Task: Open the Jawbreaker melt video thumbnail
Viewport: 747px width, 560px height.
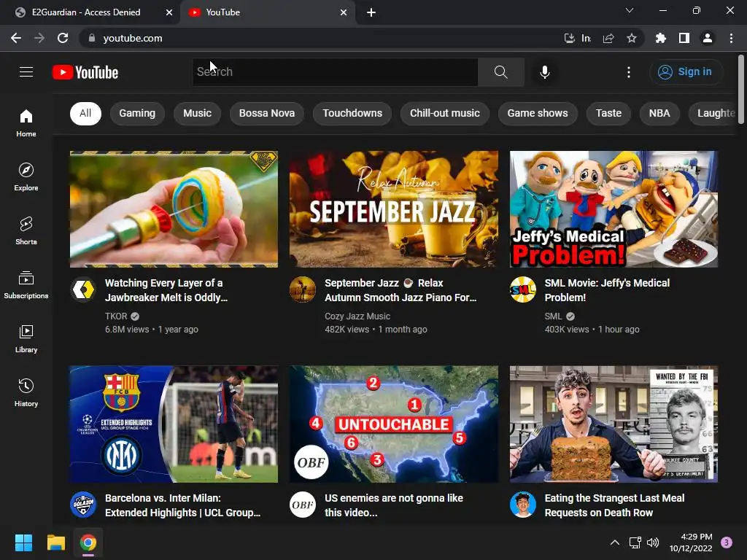Action: point(174,209)
